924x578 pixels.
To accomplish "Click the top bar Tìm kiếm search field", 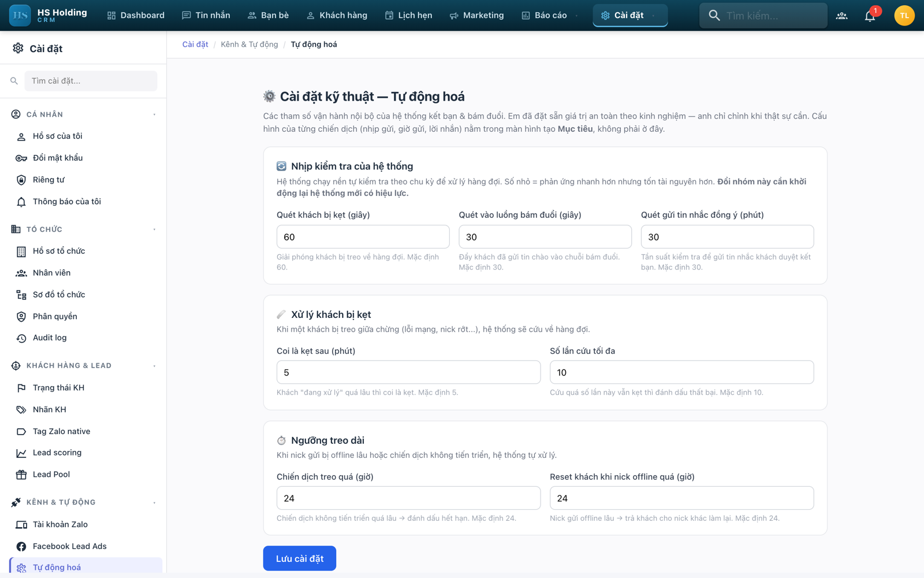I will (x=763, y=16).
